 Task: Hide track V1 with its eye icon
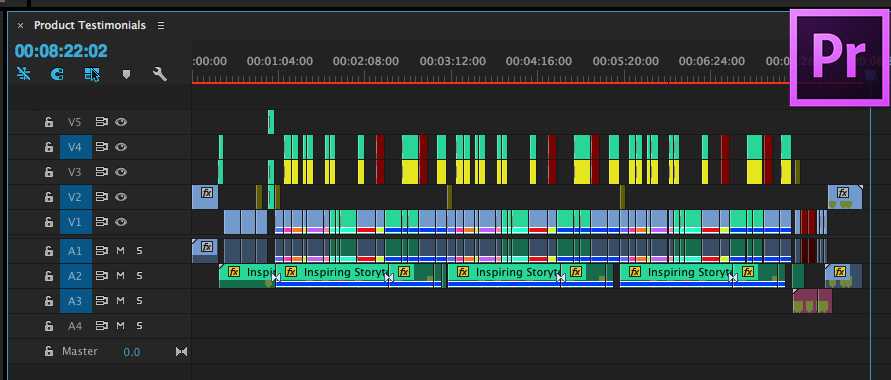tap(120, 222)
